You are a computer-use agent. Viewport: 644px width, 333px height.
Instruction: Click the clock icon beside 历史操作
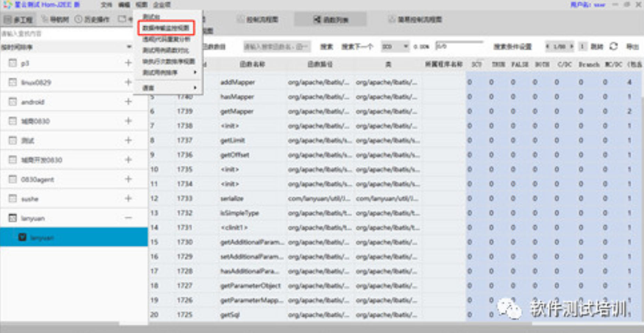[79, 19]
